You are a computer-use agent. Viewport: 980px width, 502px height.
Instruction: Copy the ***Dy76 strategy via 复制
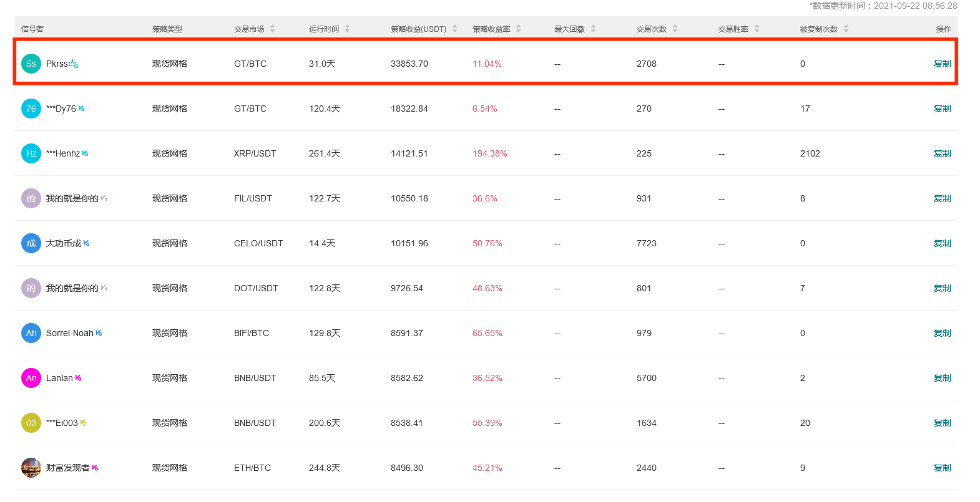942,109
